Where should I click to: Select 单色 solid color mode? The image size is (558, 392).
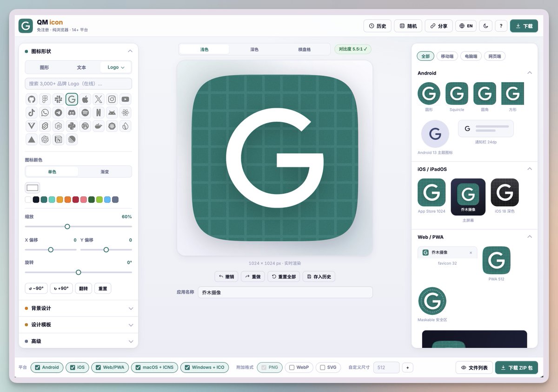[52, 171]
